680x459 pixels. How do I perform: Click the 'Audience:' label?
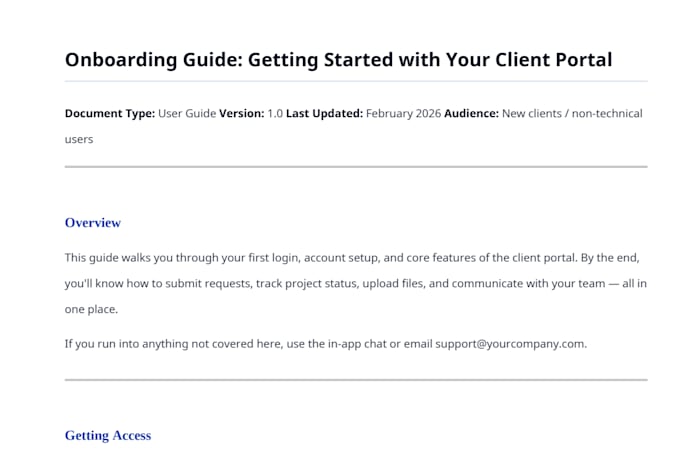click(x=471, y=114)
